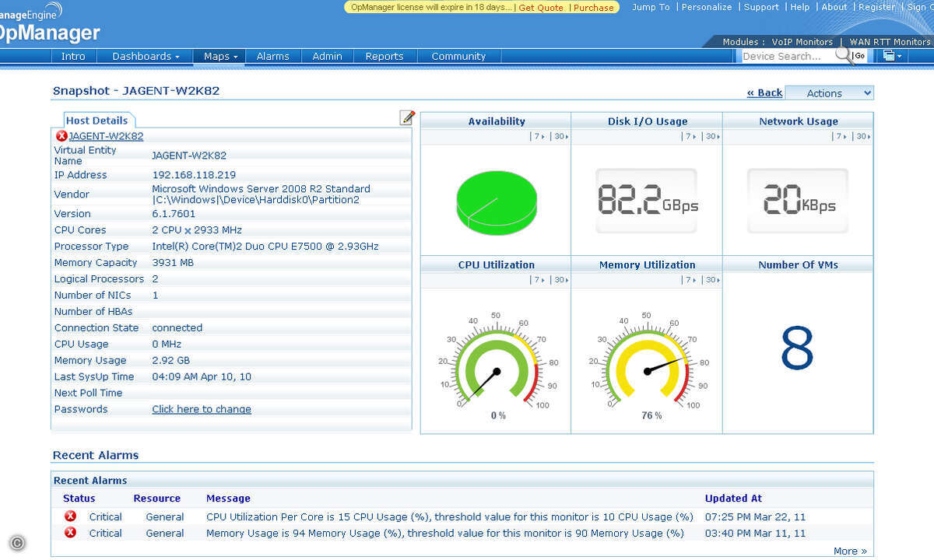Click the Number of VMs value 8
The image size is (934, 560).
[797, 349]
